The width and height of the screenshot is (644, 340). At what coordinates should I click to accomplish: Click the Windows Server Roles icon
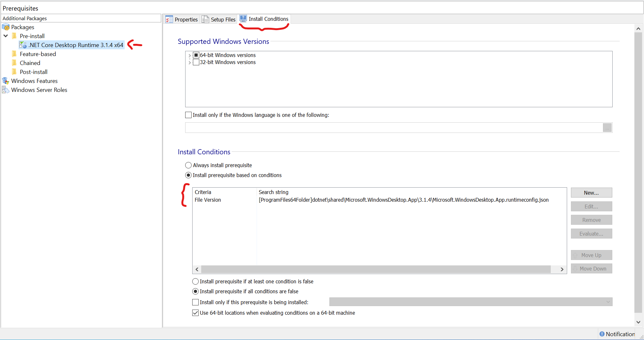click(6, 90)
